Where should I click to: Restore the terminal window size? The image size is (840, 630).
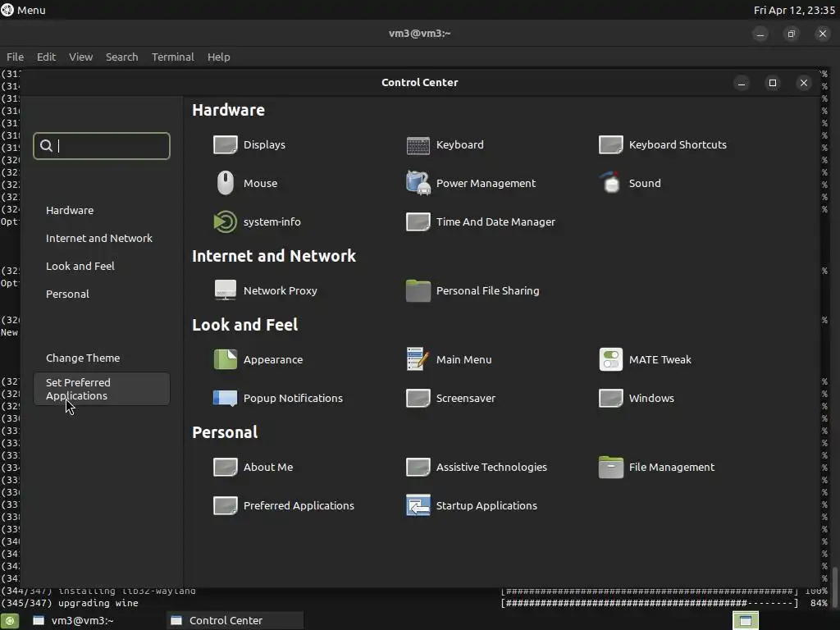(x=792, y=34)
